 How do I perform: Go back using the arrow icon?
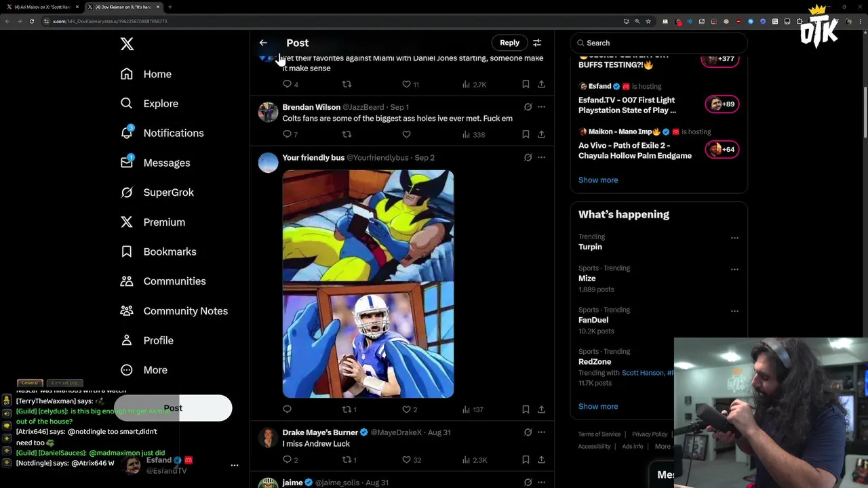coord(263,43)
